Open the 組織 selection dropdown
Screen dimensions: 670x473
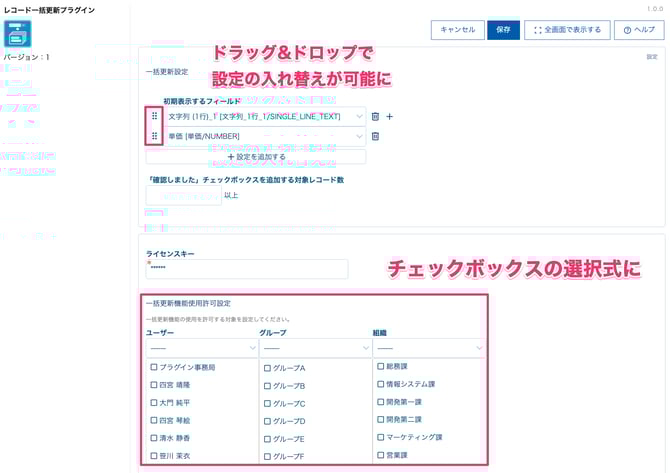(428, 348)
